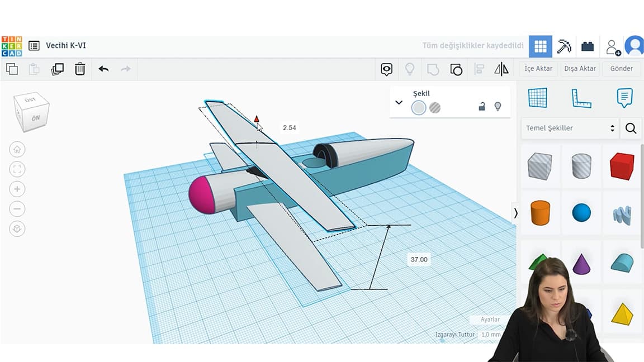Open the Dışa Aktar export menu
This screenshot has height=362, width=644.
(580, 69)
